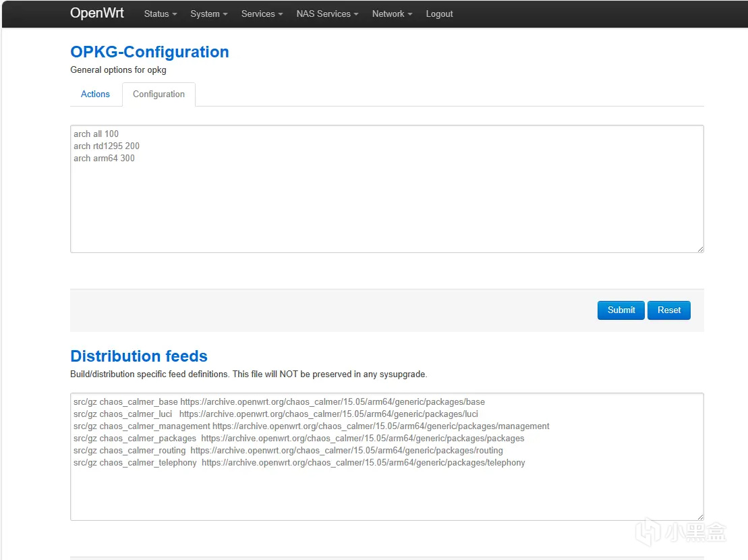This screenshot has height=560, width=748.
Task: Open the Status dropdown menu
Action: tap(161, 14)
